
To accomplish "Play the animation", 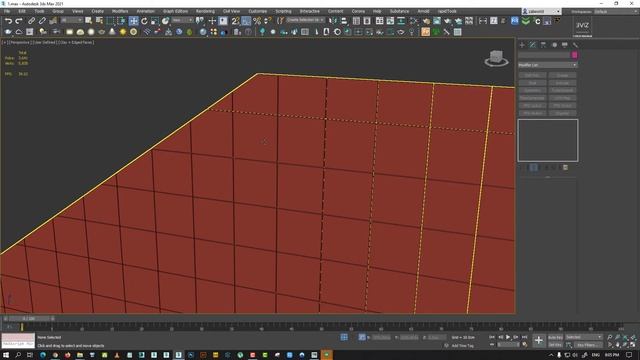I will coord(508,337).
